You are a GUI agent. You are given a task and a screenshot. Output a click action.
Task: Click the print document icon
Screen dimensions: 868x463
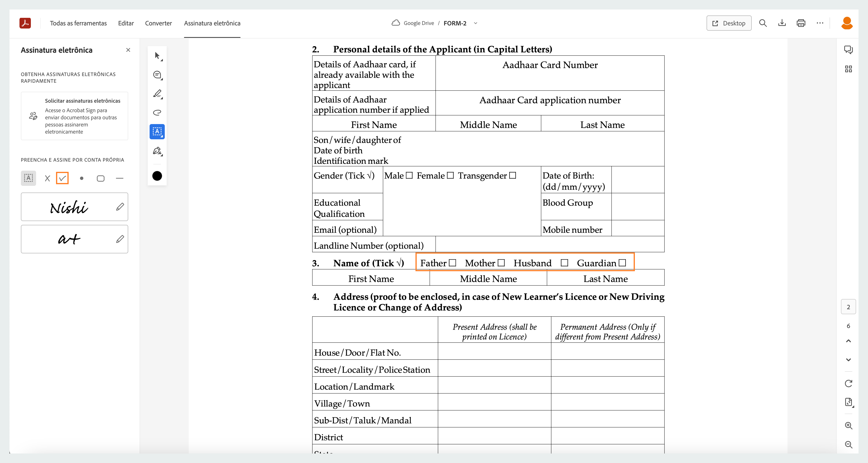coord(801,23)
